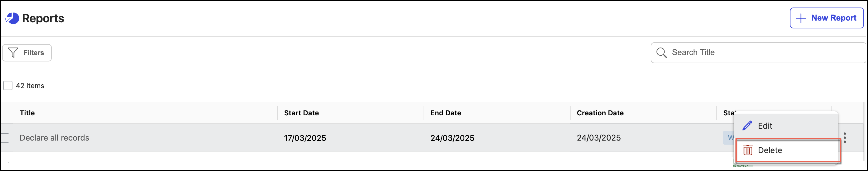Click the End Date column header
The width and height of the screenshot is (868, 171).
[x=446, y=113]
